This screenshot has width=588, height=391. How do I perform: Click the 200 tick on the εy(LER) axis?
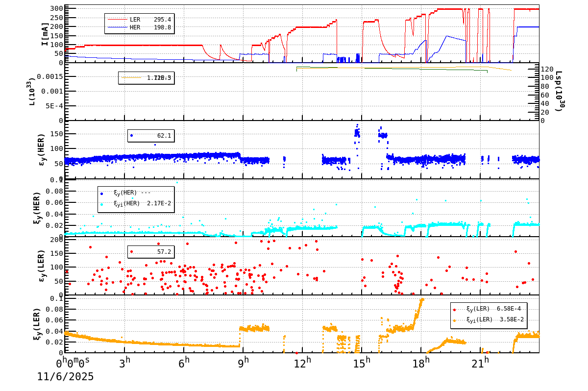56,240
